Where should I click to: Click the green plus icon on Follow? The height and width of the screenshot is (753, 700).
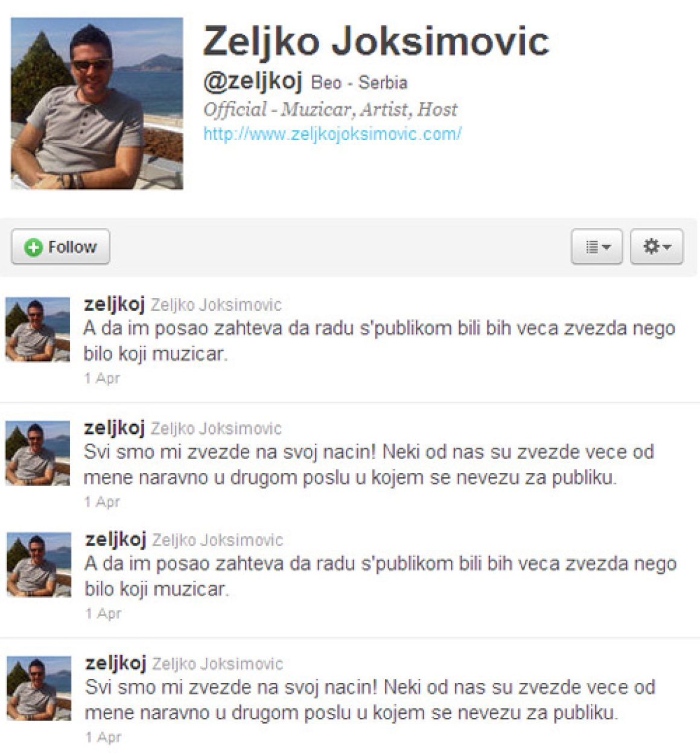coord(33,247)
